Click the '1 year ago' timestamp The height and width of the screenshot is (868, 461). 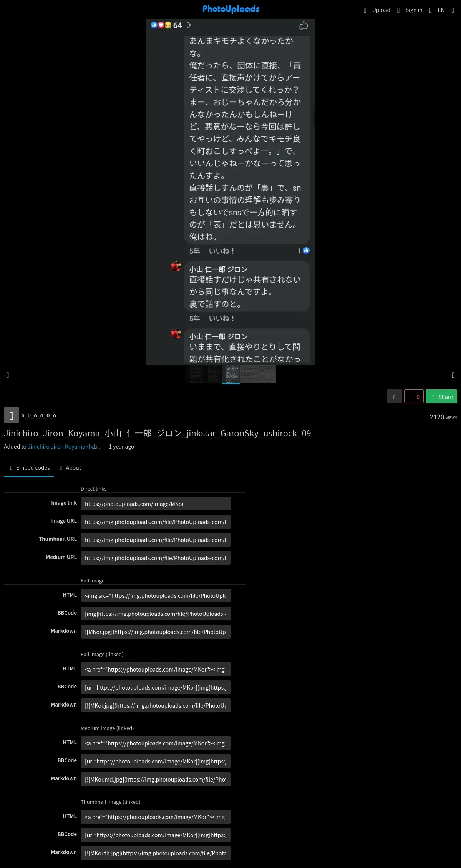pyautogui.click(x=121, y=447)
